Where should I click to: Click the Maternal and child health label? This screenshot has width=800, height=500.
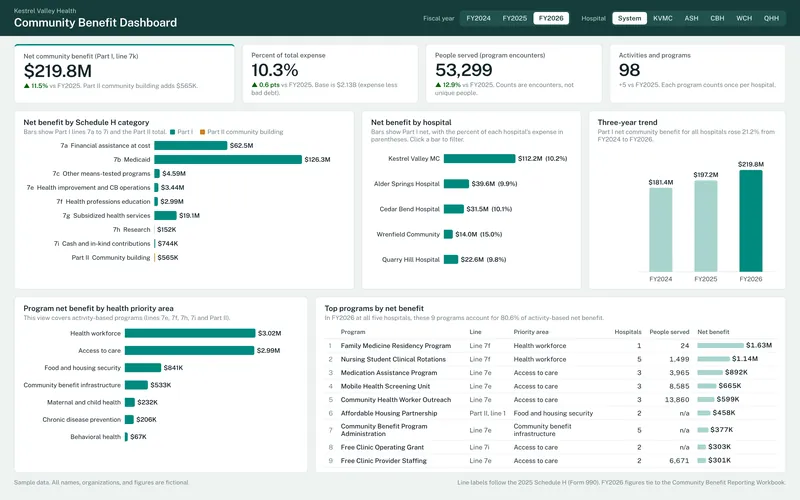pos(84,403)
